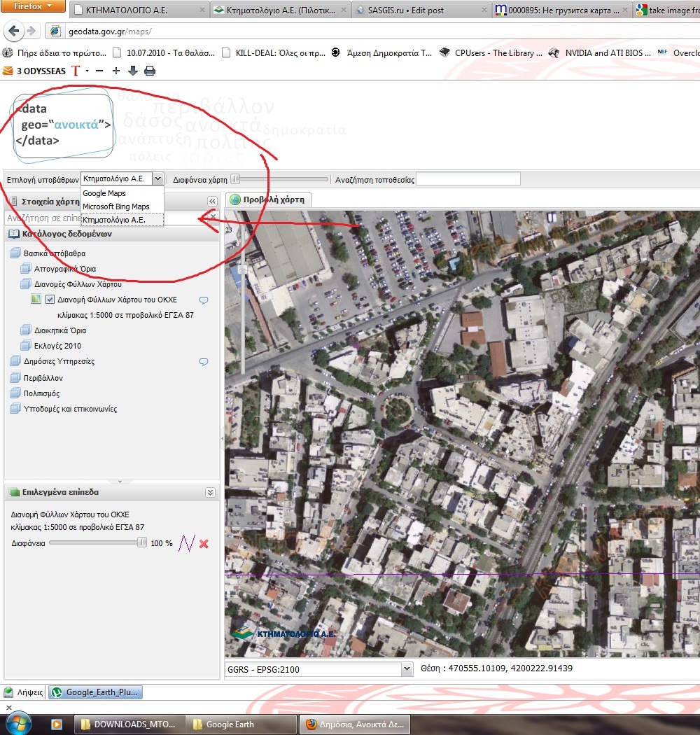The image size is (700, 735).
Task: Collapse the Επιλεγμένα επίπεδα panel
Action: point(210,492)
